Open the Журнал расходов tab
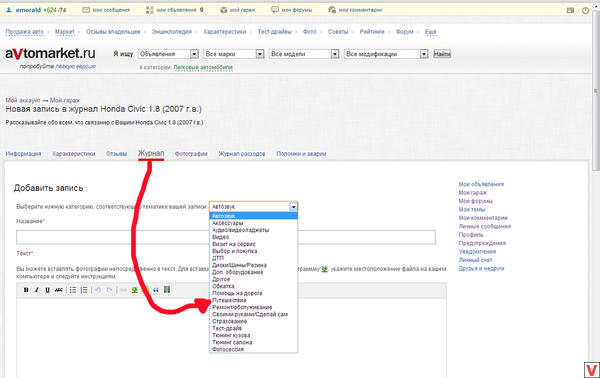Screen dimensions: 600x378 pyautogui.click(x=242, y=154)
